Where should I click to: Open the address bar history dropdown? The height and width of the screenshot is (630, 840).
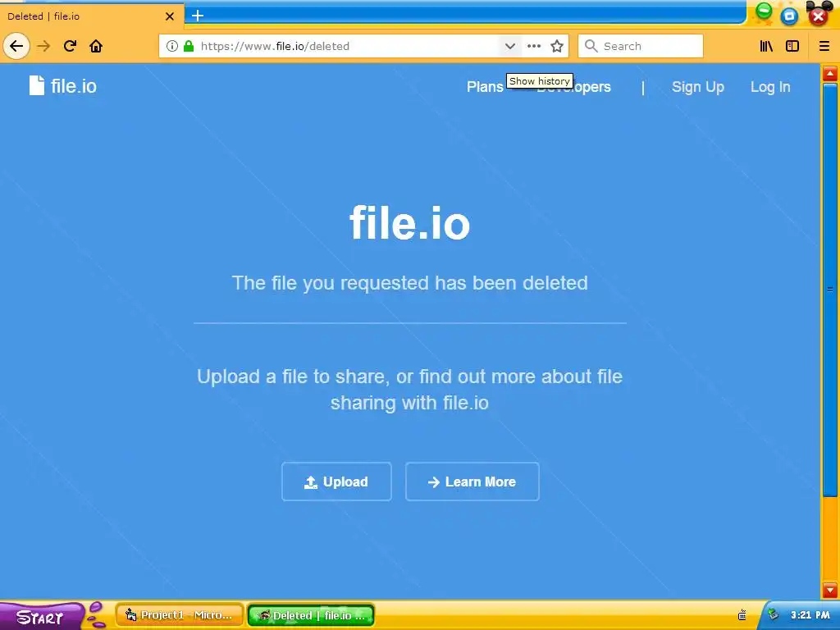[510, 46]
